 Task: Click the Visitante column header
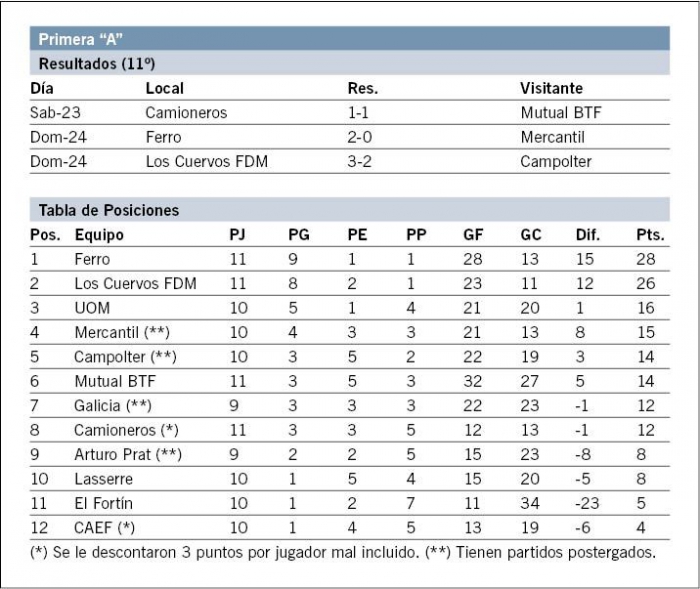click(551, 88)
